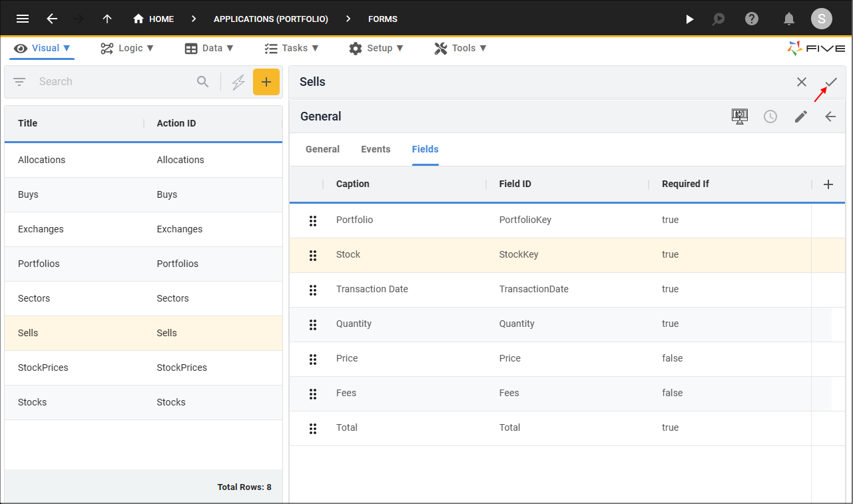The height and width of the screenshot is (504, 853).
Task: Open the form designer monitor icon
Action: [740, 117]
